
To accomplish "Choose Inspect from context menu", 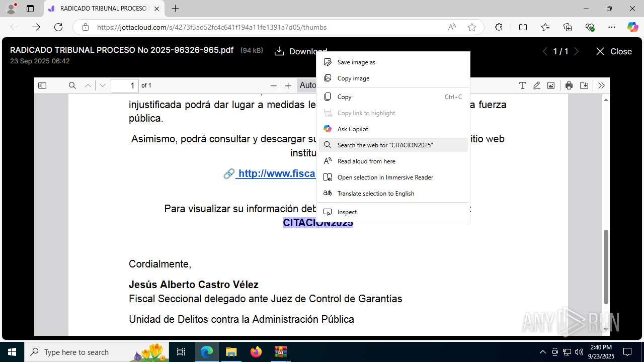I will click(393, 212).
